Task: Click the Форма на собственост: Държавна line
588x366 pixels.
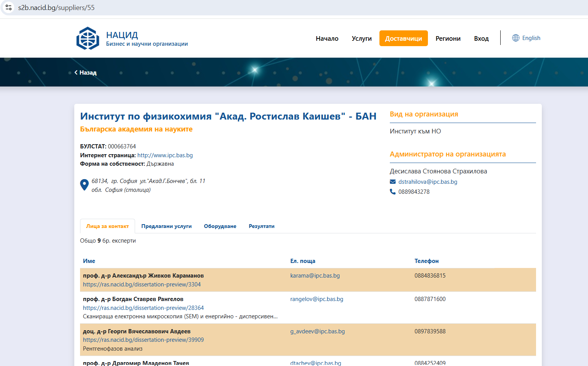Action: tap(127, 164)
